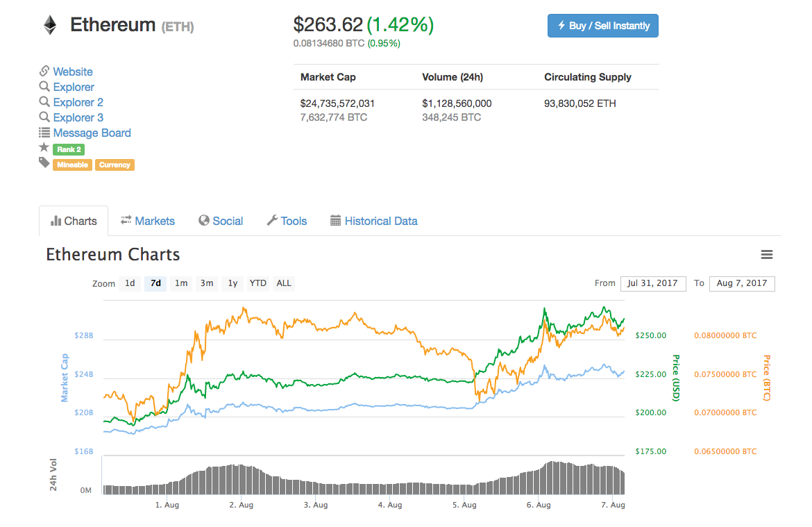Screen dimensions: 812x527
Task: Click the magnifier icon beside Explorer
Action: (x=44, y=87)
